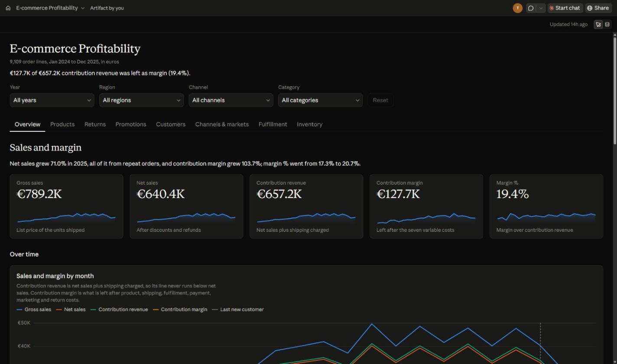Open the E-commerce Profitability title menu

tap(50, 8)
